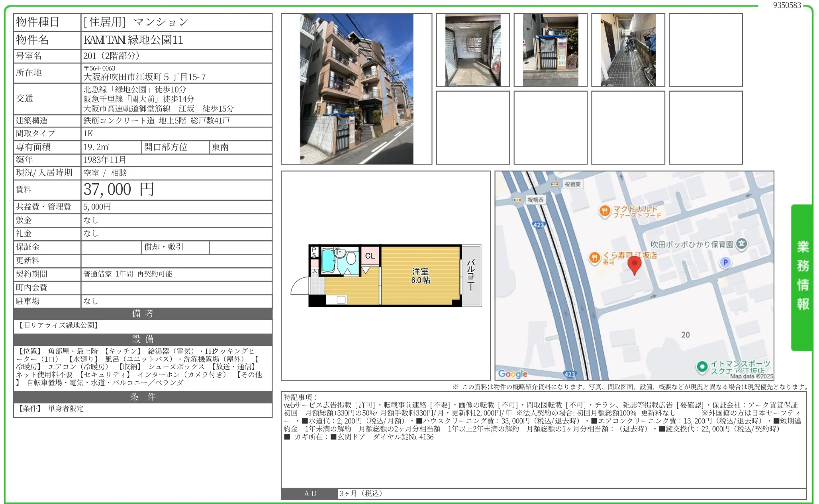Click the blue parking P icon
This screenshot has width=819, height=504.
click(726, 263)
